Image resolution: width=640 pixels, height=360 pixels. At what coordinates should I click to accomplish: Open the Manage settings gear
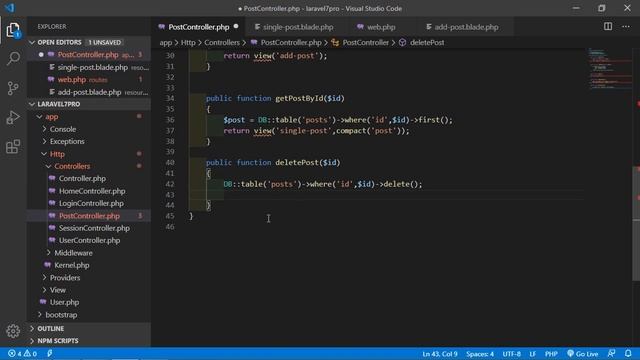coord(13,331)
